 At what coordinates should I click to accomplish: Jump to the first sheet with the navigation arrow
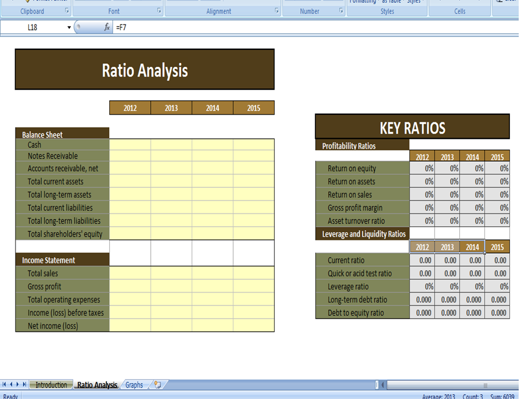pos(4,385)
